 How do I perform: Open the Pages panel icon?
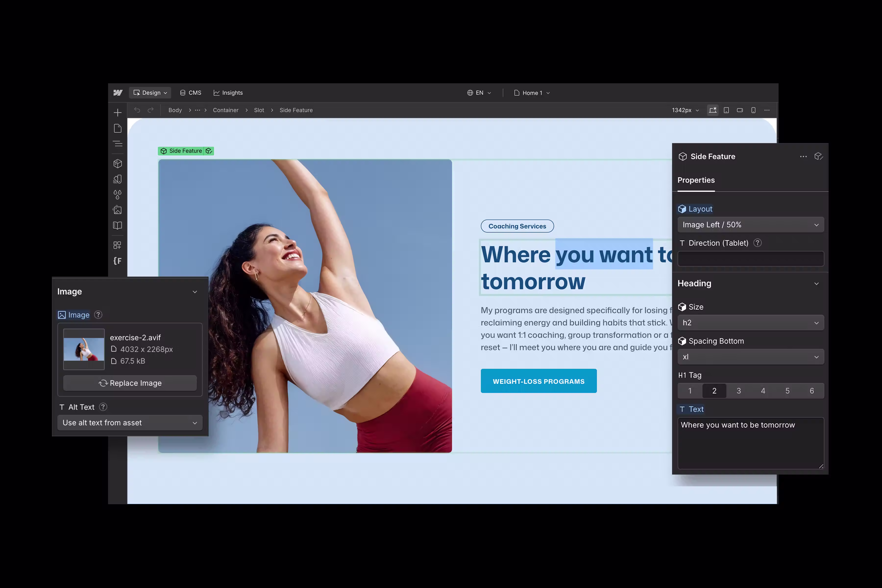117,128
